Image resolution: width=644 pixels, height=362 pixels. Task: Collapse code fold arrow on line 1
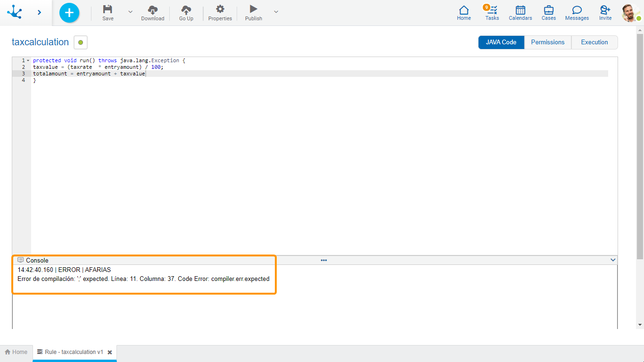(x=28, y=61)
